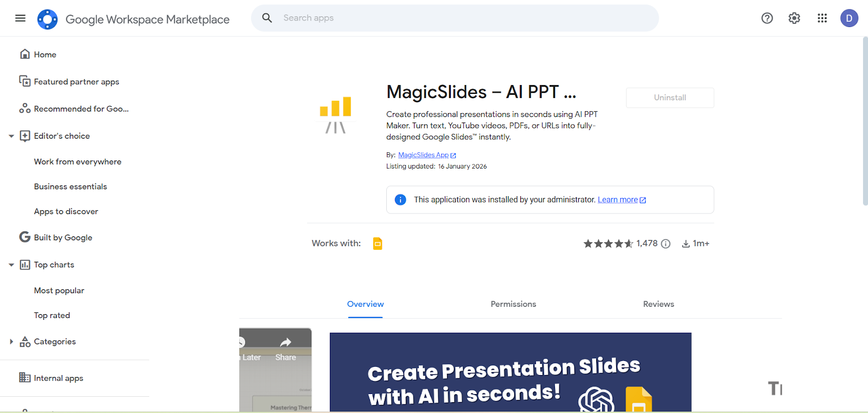Switch to the Permissions tab
The image size is (868, 413).
click(513, 304)
